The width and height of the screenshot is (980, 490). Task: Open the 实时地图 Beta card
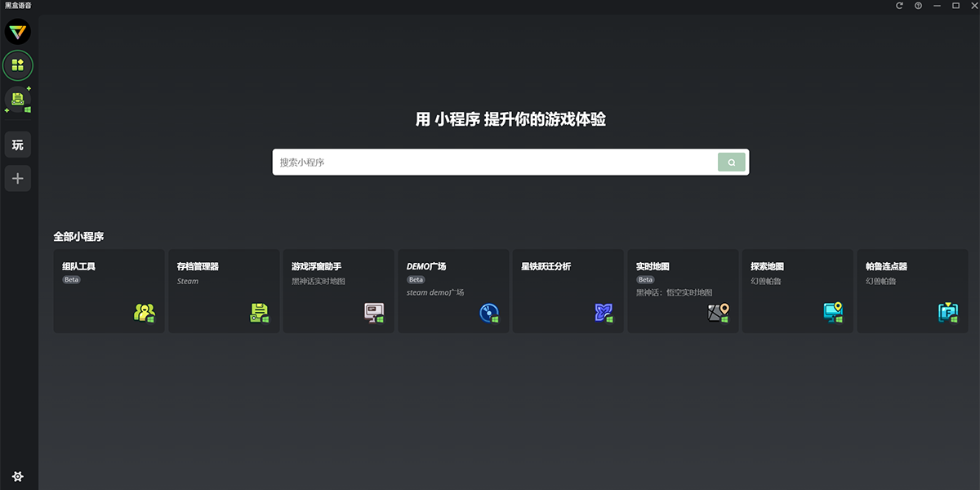click(683, 291)
